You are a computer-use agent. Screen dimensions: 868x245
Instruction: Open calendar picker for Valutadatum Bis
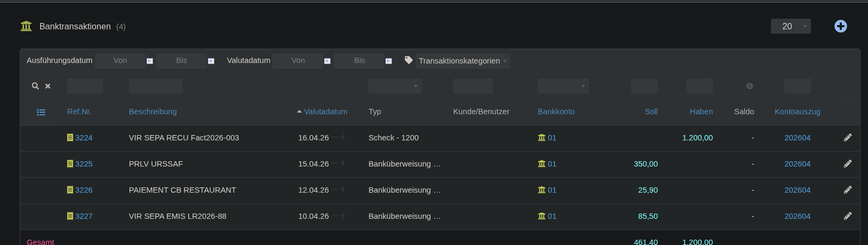pos(389,61)
